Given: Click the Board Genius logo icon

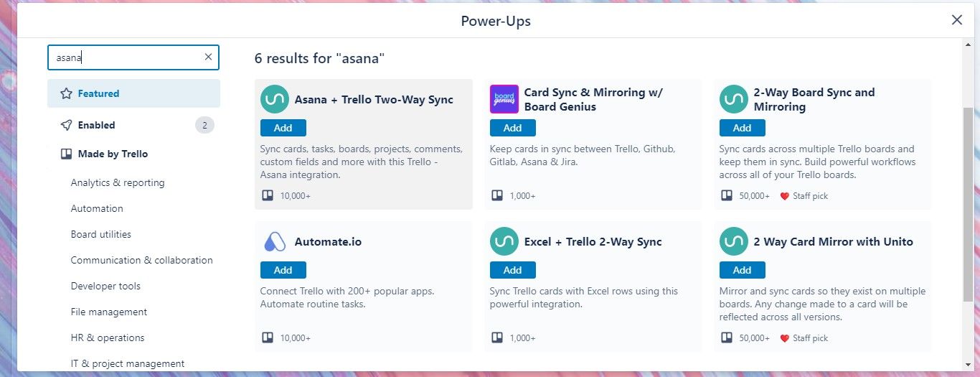Looking at the screenshot, I should (504, 99).
